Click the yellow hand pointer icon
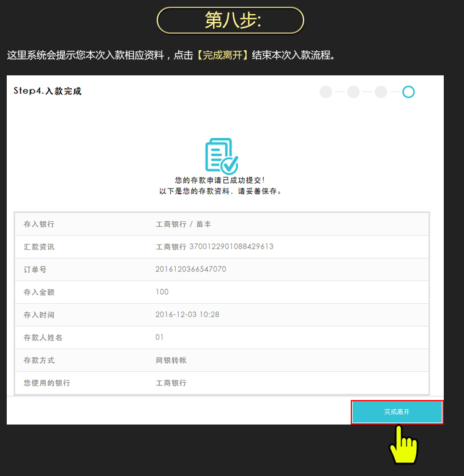This screenshot has width=464, height=476. tap(403, 446)
